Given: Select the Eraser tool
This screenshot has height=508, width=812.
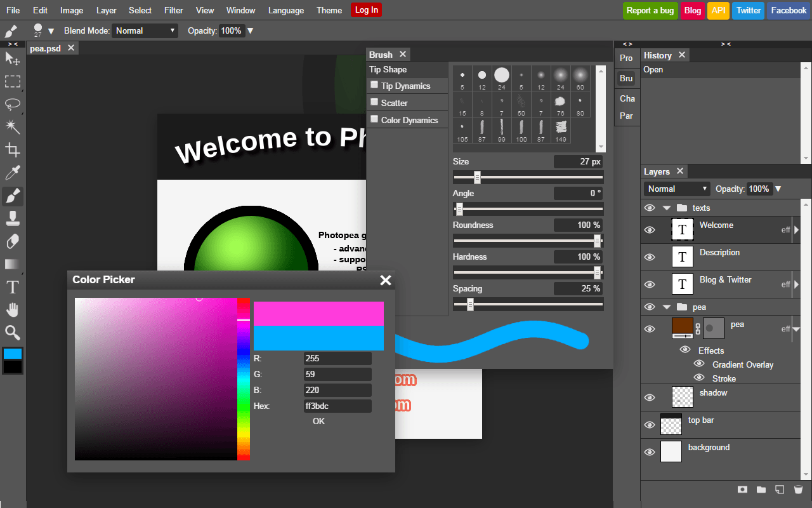Looking at the screenshot, I should 13,241.
